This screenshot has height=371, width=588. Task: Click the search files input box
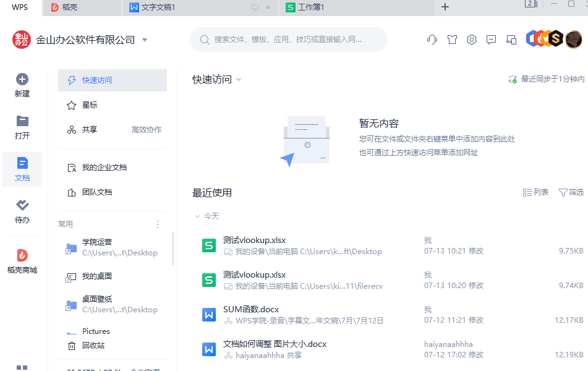(289, 40)
